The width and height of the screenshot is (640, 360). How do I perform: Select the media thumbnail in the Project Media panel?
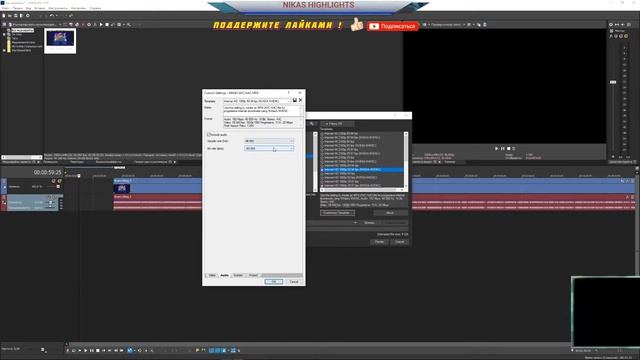coord(60,41)
